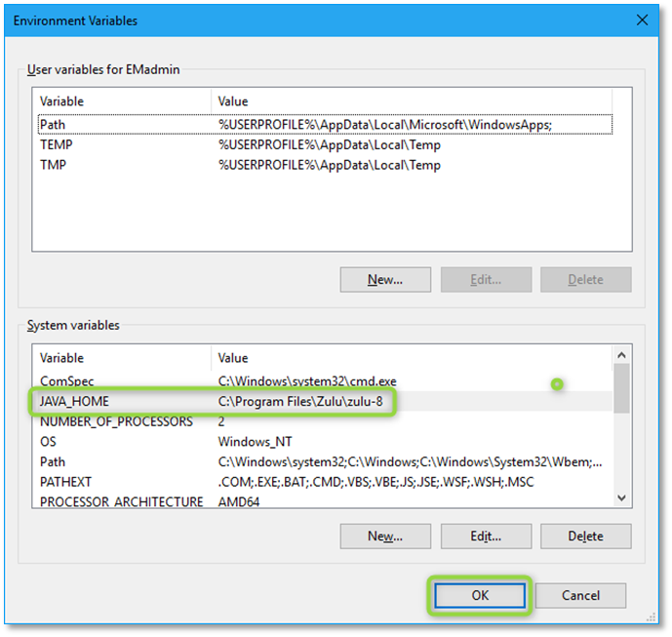This screenshot has width=672, height=637.
Task: Click the .COM;.EXE;.BAT PATHEXT value
Action: pos(376,482)
